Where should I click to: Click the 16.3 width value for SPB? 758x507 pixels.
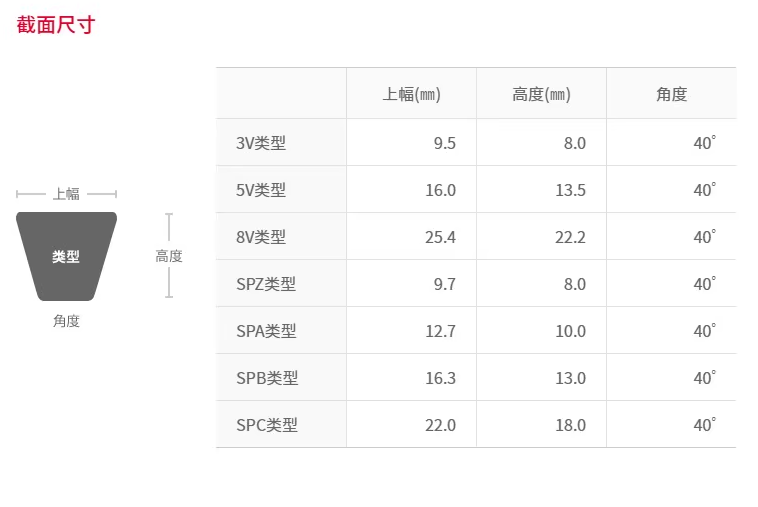coord(440,378)
